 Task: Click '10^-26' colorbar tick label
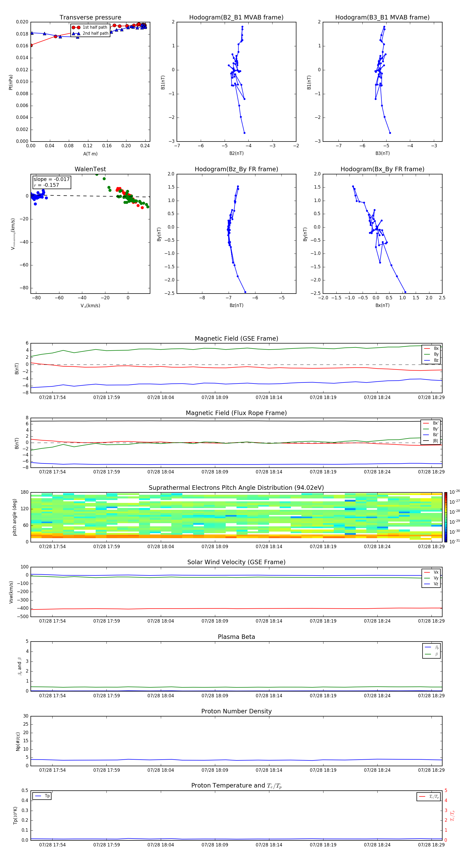[x=455, y=492]
